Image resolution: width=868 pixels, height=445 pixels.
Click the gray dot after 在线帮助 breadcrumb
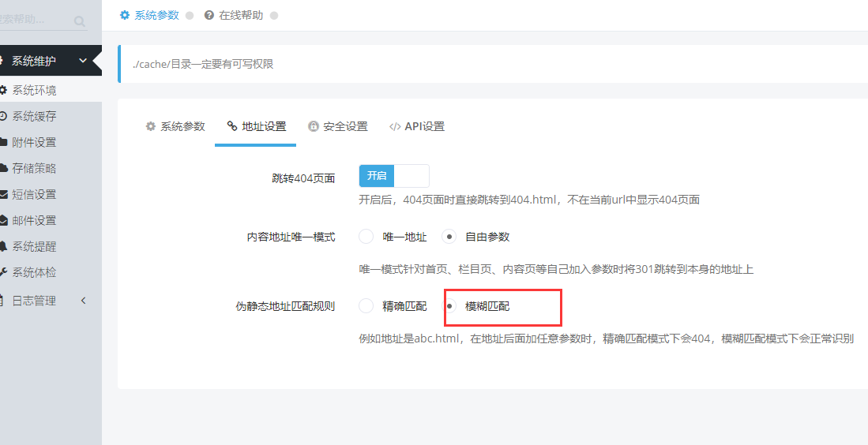click(273, 16)
